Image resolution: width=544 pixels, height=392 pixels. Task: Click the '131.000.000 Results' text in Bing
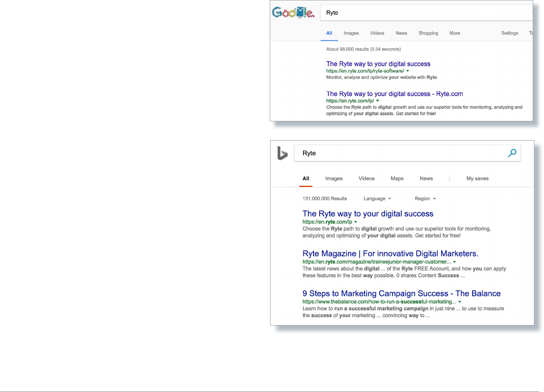325,199
